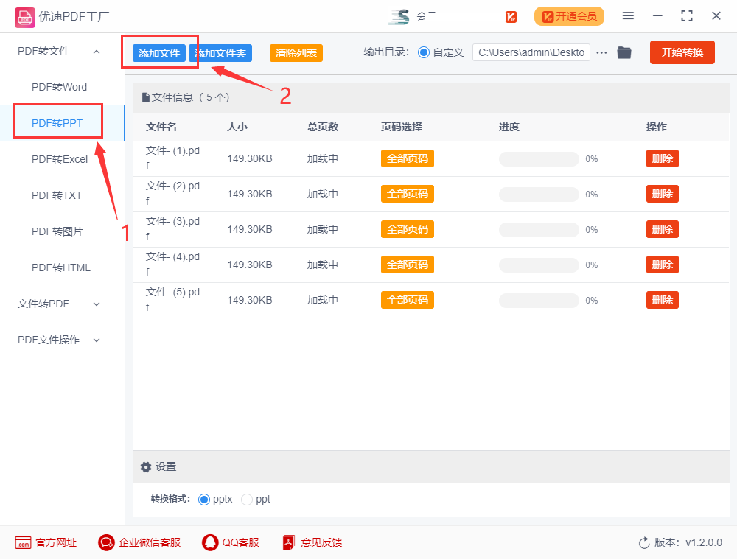
Task: Click the output path input field
Action: [531, 52]
